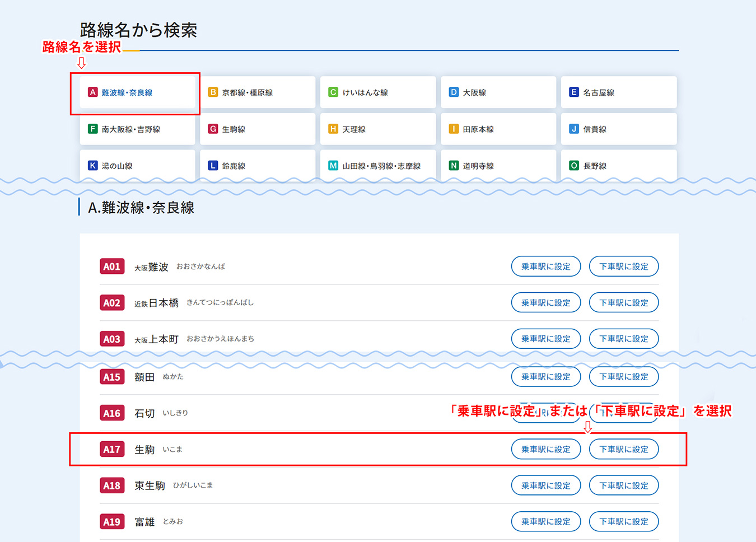Set 額田 as boarding station
Image resolution: width=756 pixels, height=542 pixels.
[545, 377]
